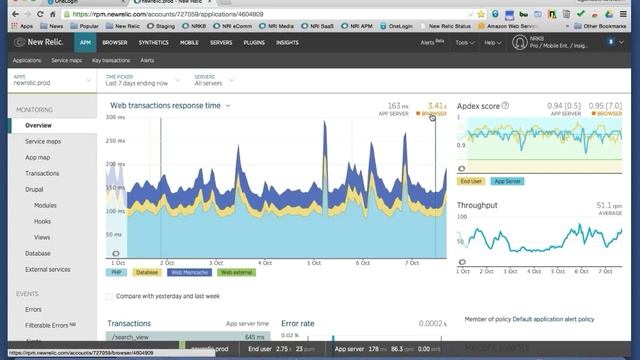Reload the page with refresh icon
The height and width of the screenshot is (360, 640).
coord(40,14)
